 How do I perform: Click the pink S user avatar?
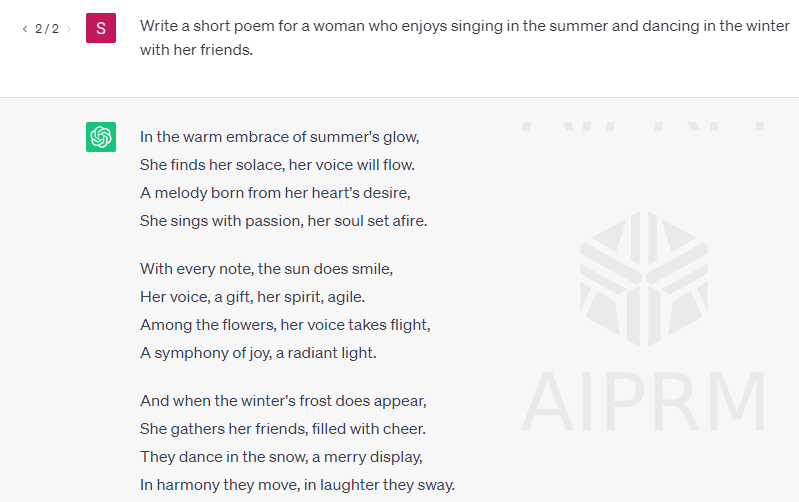(x=101, y=28)
